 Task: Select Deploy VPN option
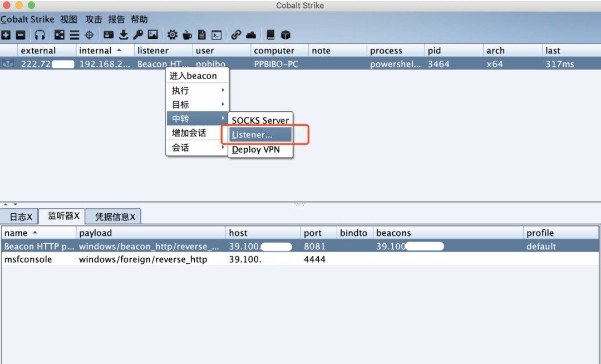260,149
